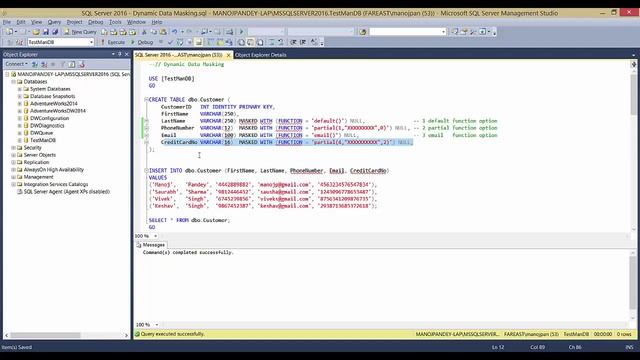Collapse the Databases tree node
The height and width of the screenshot is (360, 640).
[13, 82]
